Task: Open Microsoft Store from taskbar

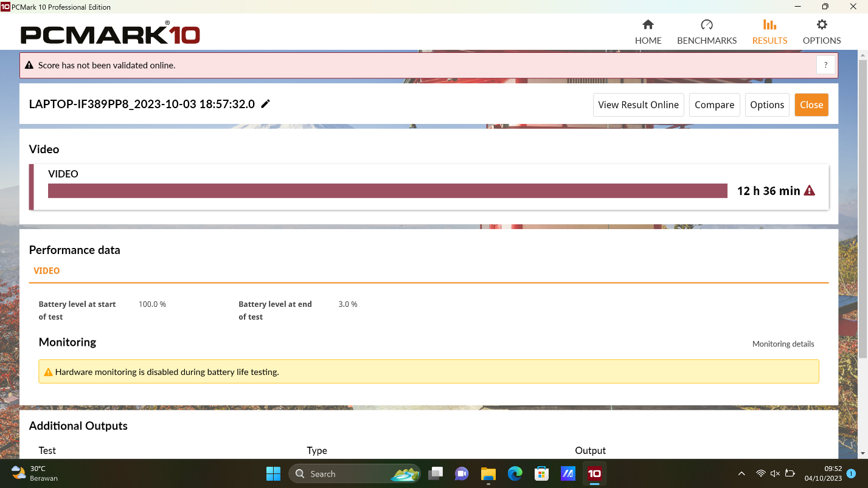Action: (x=541, y=473)
